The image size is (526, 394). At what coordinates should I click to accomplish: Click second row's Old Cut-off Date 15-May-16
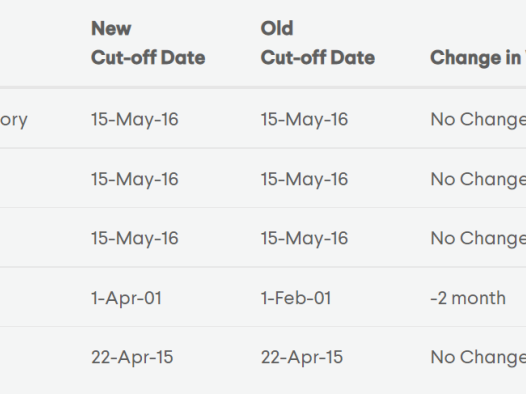304,179
